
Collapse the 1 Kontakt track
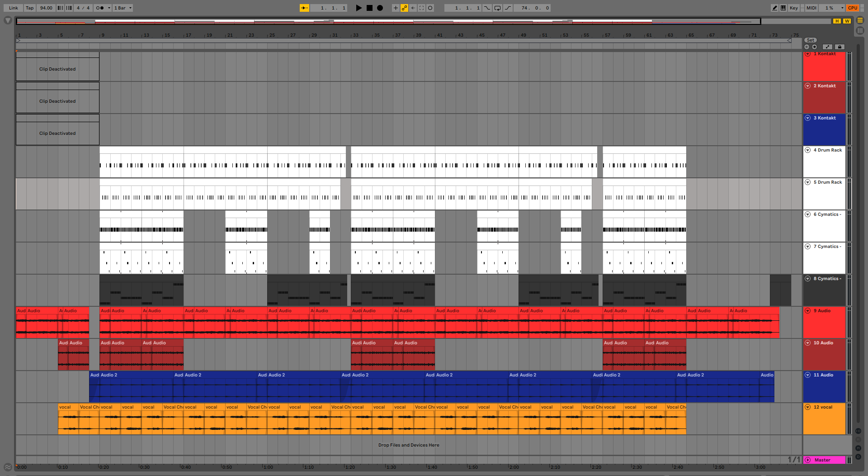(x=808, y=54)
